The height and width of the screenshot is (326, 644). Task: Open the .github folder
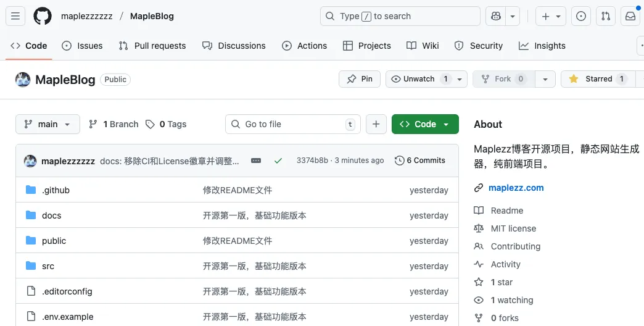point(56,190)
